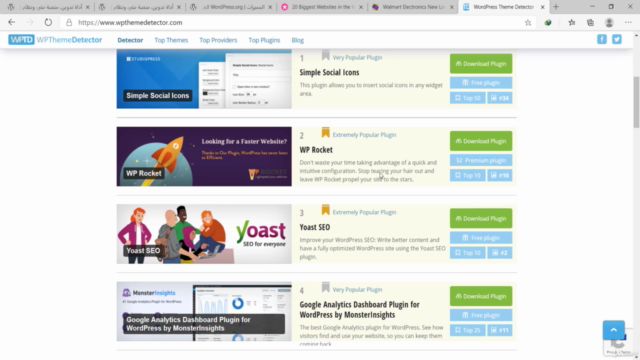Screen dimensions: 640x360
Task: Switch to the Walmart Electronics tab
Action: [x=412, y=7]
